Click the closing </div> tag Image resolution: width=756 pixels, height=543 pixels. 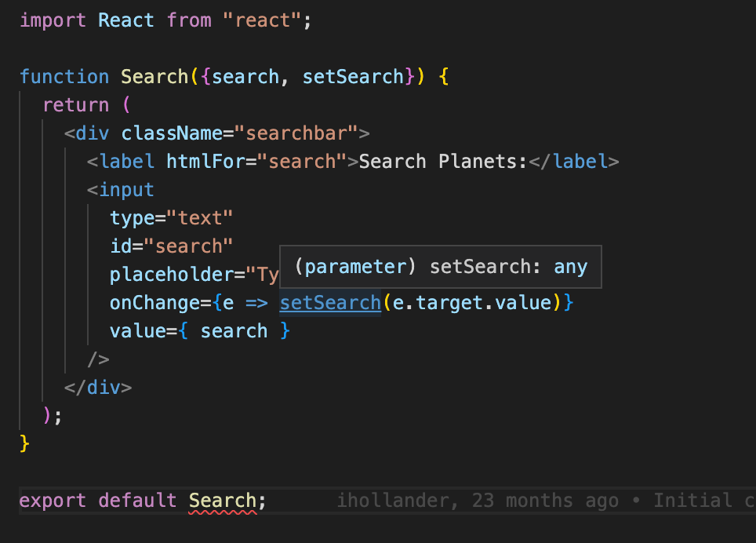97,387
